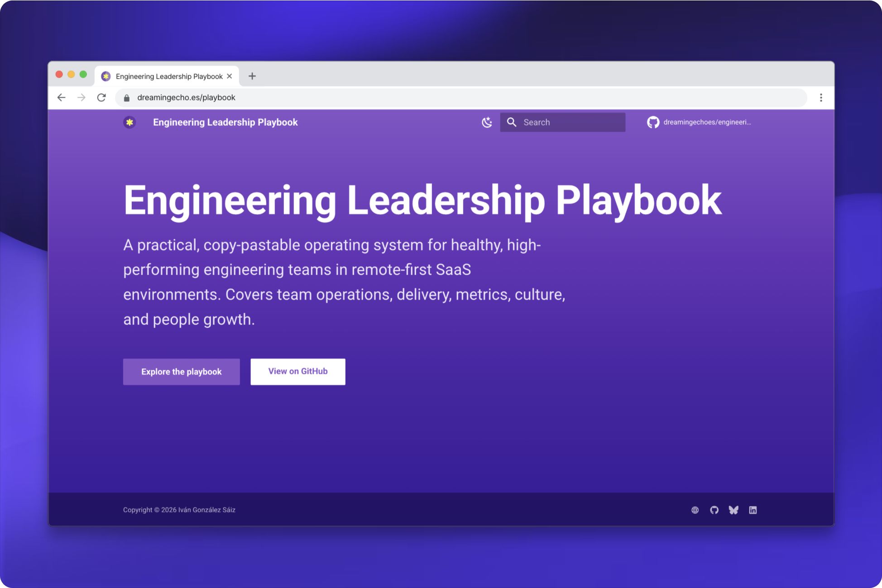Image resolution: width=882 pixels, height=588 pixels.
Task: Click the GitHub octocat icon beside the repo name
Action: [653, 122]
